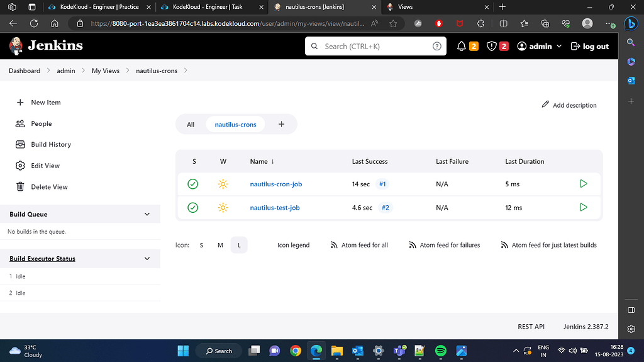Switch to the All view tab
Viewport: 644px width, 362px height.
tap(191, 125)
